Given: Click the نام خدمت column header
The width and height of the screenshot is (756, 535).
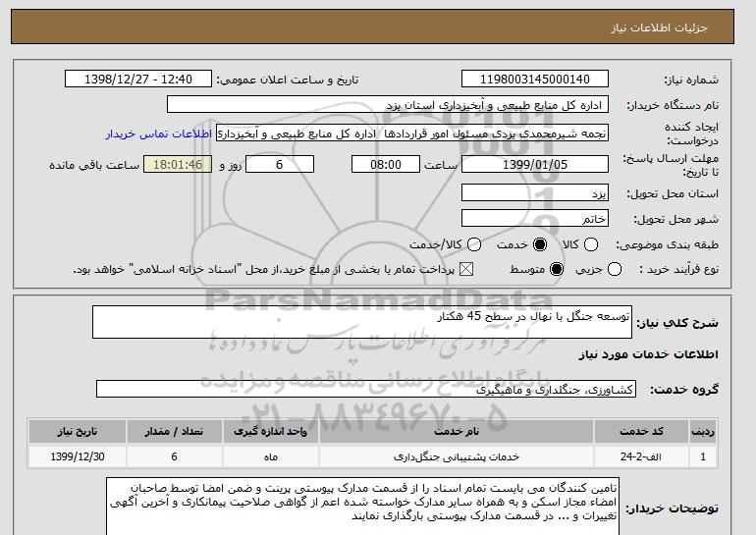Looking at the screenshot, I should [x=457, y=431].
